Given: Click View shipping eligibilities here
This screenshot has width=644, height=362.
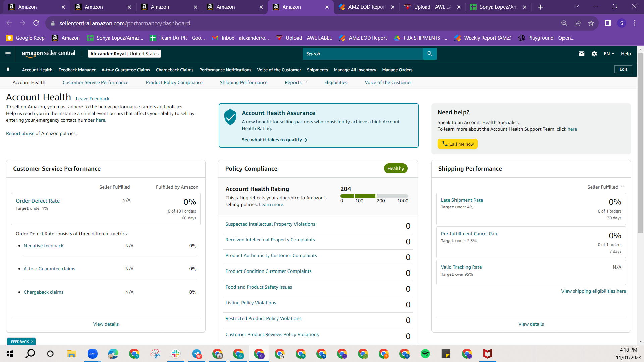Looking at the screenshot, I should (x=593, y=291).
